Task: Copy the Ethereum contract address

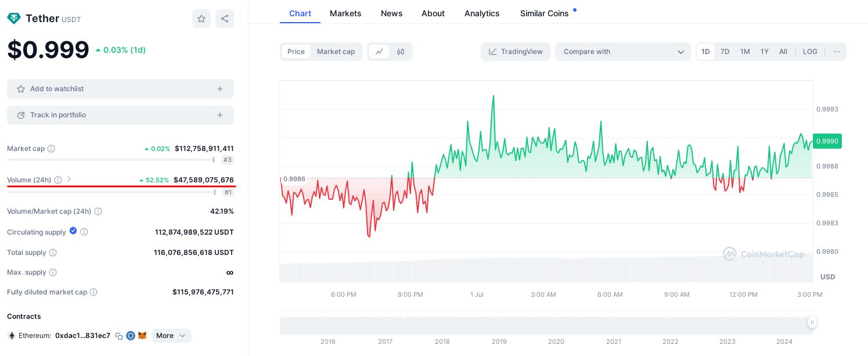Action: point(119,336)
